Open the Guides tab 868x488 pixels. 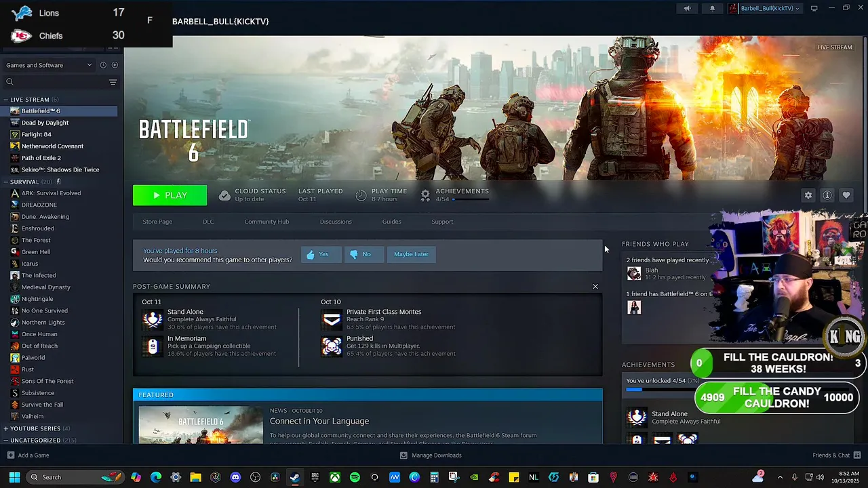tap(391, 222)
